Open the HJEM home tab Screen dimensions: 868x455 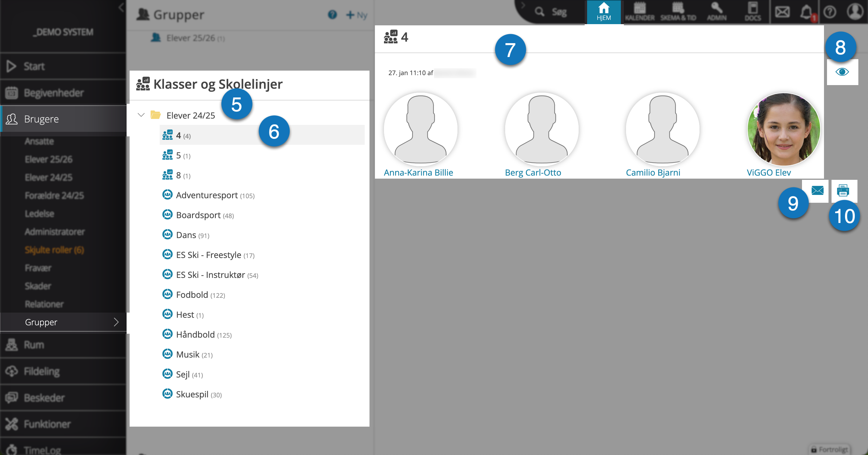[604, 12]
